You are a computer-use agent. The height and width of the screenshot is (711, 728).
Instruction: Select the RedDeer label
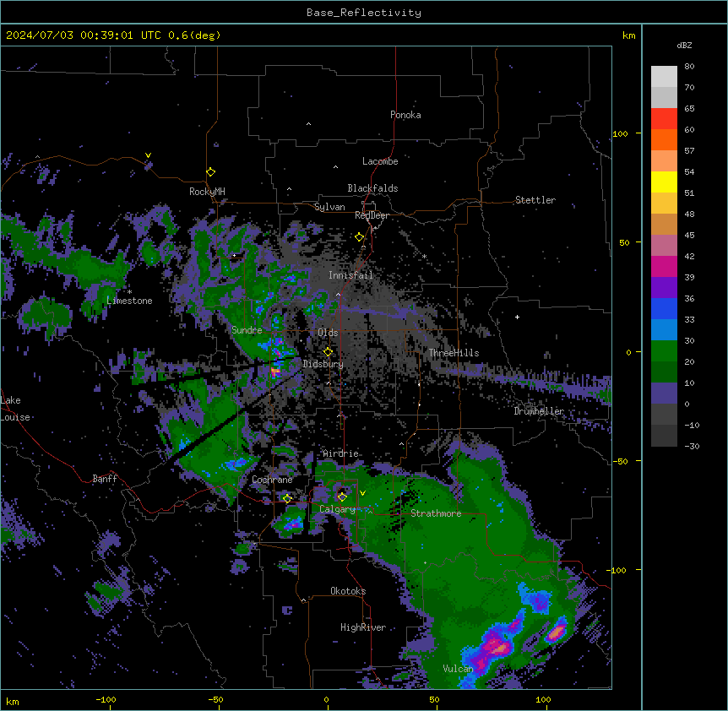372,215
